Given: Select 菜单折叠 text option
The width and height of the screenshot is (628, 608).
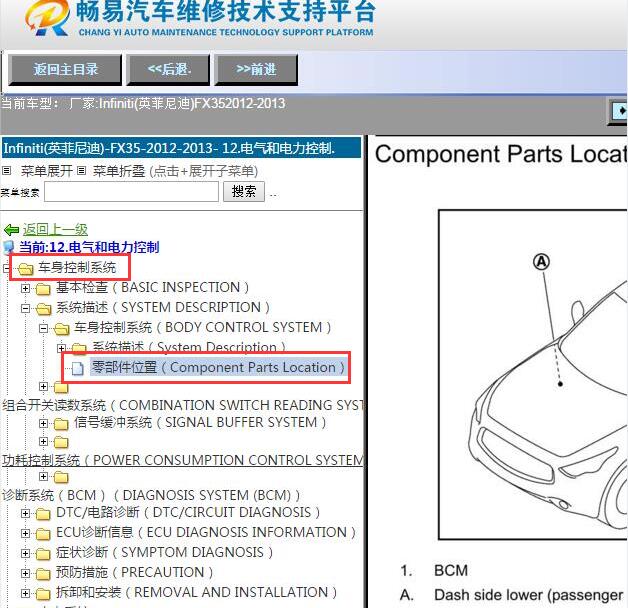Looking at the screenshot, I should point(119,171).
